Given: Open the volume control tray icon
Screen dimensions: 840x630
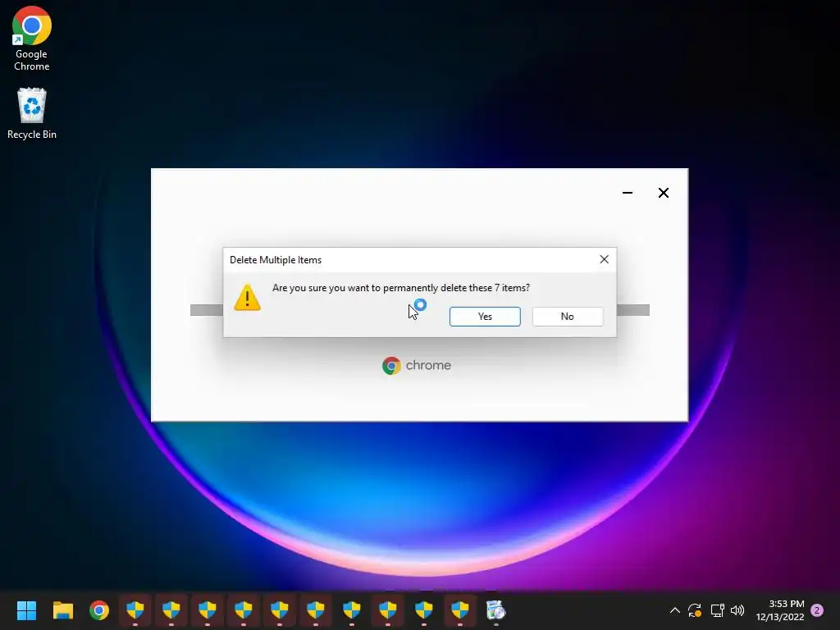Looking at the screenshot, I should click(x=737, y=610).
